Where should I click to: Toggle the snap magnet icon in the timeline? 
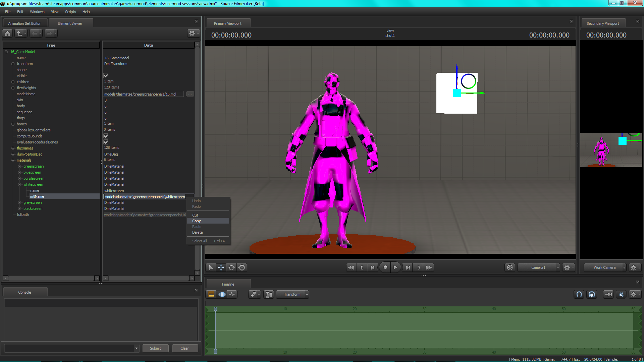click(x=579, y=294)
